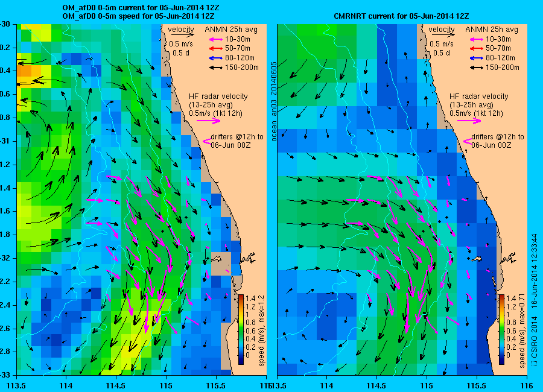Image resolution: width=543 pixels, height=392 pixels.
Task: Click 'CMRNRT current for 05-Jun-2014 12Z' title
Action: point(401,16)
